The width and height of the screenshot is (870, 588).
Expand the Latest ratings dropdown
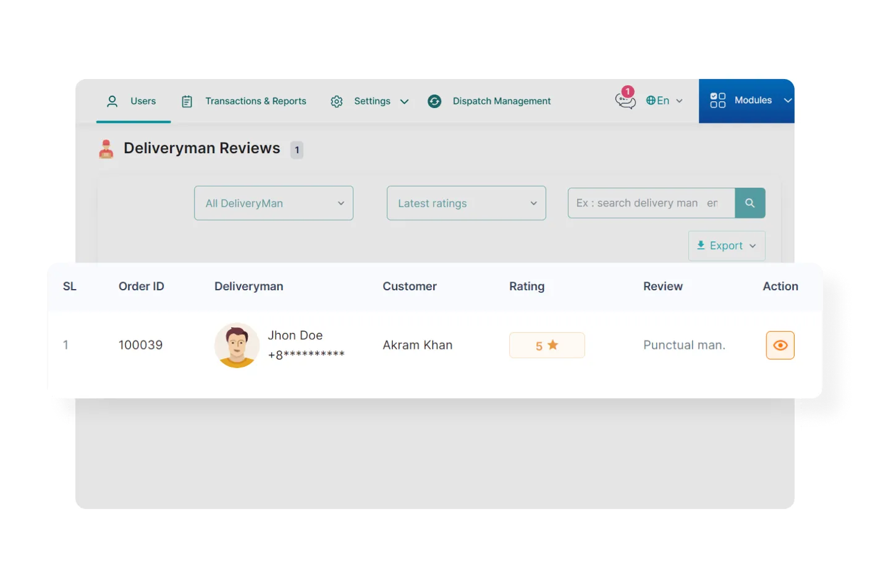466,203
